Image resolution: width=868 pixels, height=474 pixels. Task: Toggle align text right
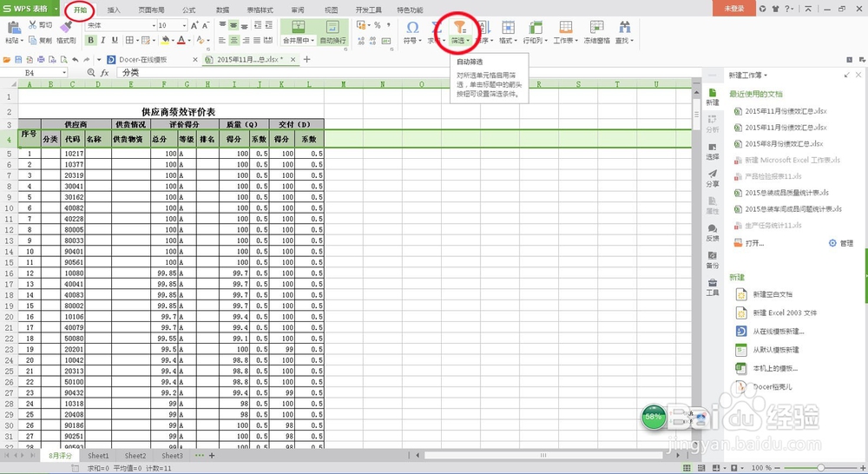[246, 41]
